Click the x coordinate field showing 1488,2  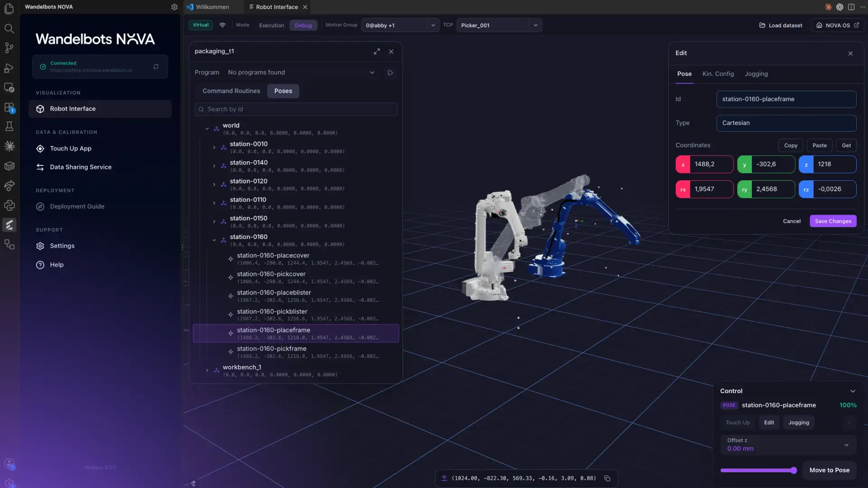pyautogui.click(x=704, y=164)
